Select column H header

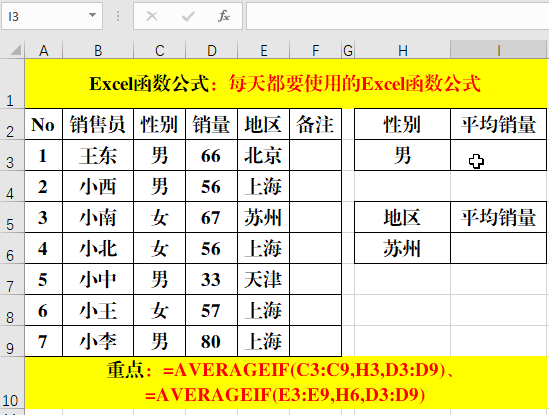point(403,50)
